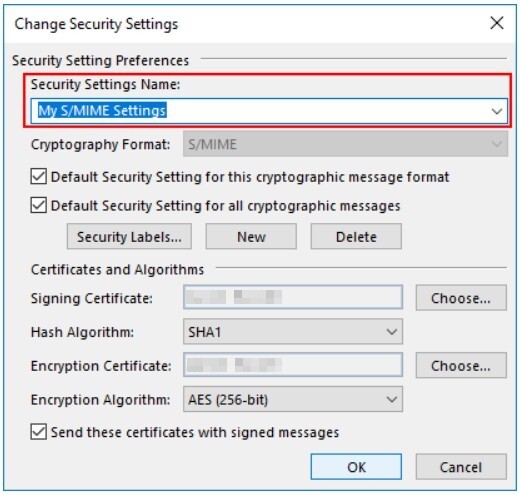Click the Hash Algorithm dropdown chevron

[391, 332]
